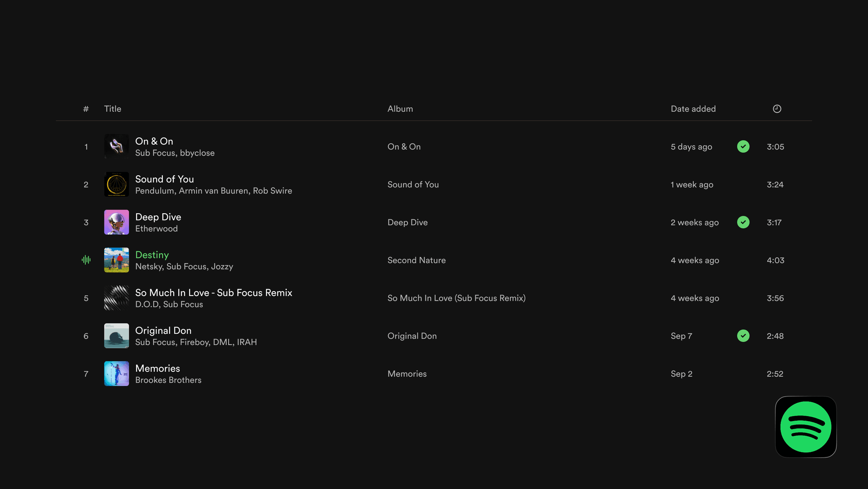Open the Etherwood artist page

tap(156, 229)
